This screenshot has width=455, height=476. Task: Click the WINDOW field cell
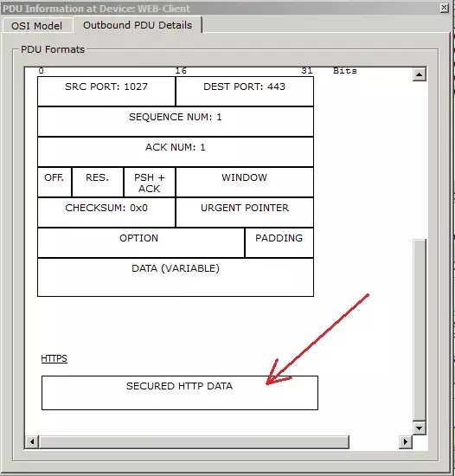point(245,182)
